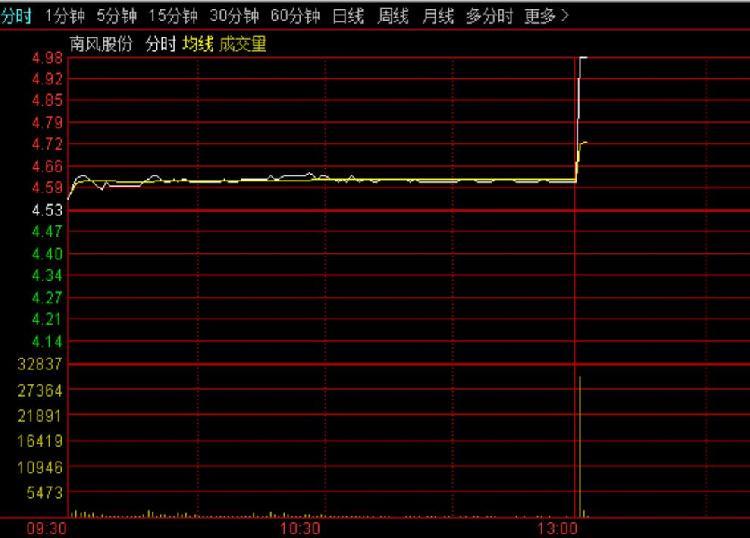Click the 成交量 legend label
The width and height of the screenshot is (750, 538).
(x=243, y=44)
